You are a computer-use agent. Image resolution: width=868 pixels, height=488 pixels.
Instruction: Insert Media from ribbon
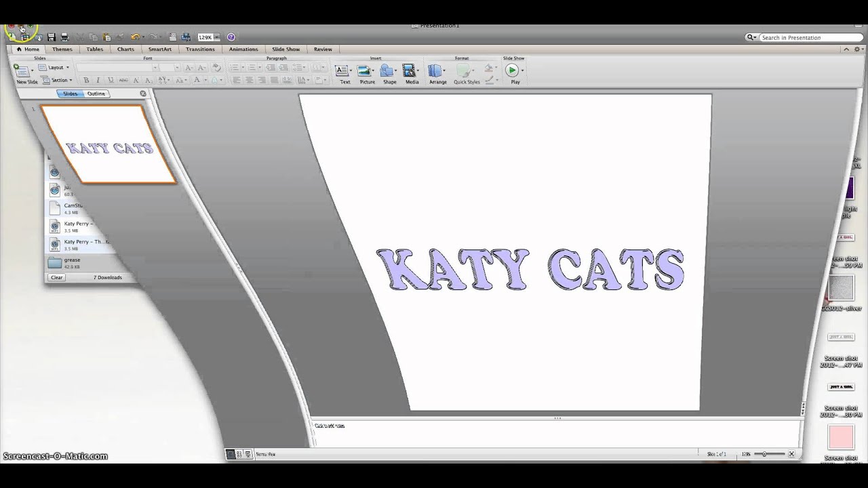(x=412, y=74)
